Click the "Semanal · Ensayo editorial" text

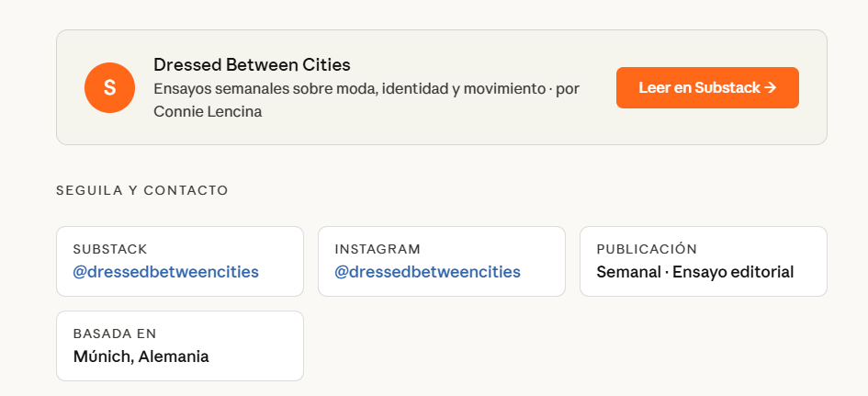pyautogui.click(x=694, y=272)
